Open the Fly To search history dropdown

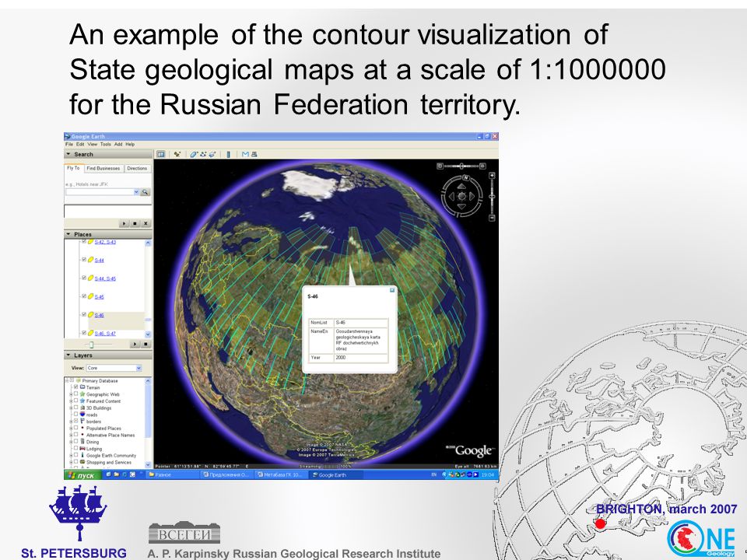click(136, 192)
